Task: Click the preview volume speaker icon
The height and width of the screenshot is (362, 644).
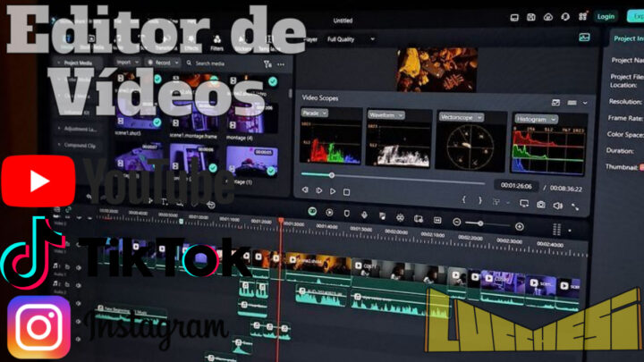Action: [555, 204]
